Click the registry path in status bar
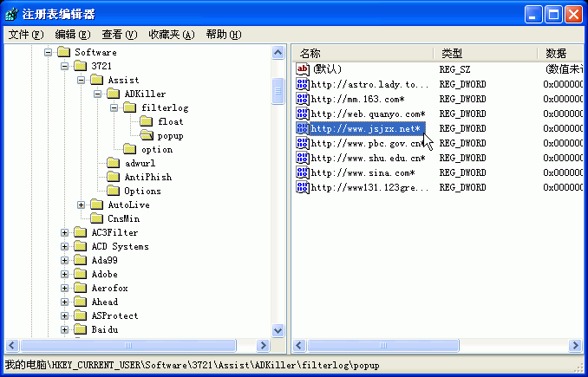Viewport: 588px width, 377px height. 193,365
